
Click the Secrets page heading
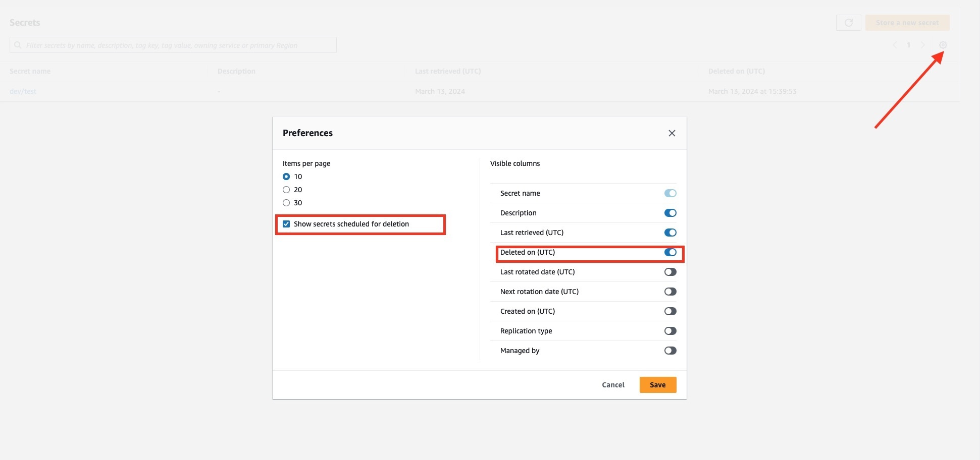coord(25,23)
